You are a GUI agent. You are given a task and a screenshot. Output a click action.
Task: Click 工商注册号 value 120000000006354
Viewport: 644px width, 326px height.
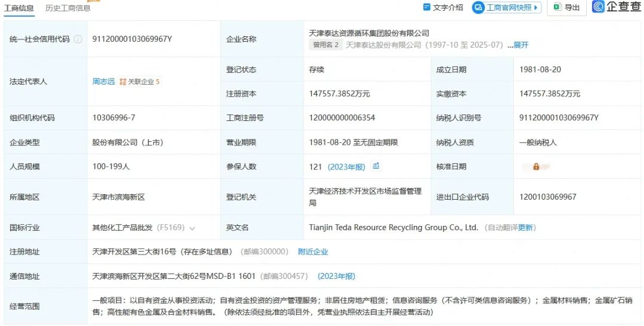click(342, 118)
